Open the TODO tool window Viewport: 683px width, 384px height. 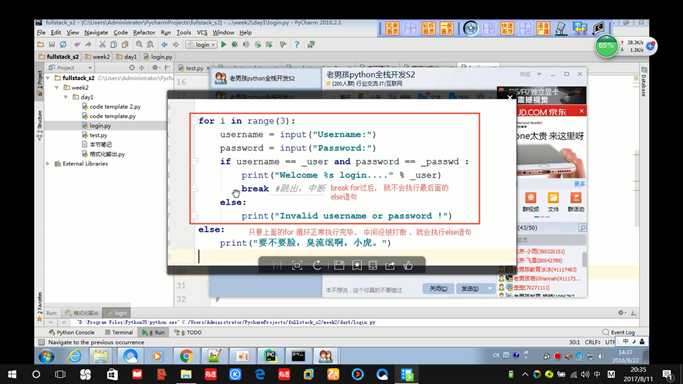[188, 332]
